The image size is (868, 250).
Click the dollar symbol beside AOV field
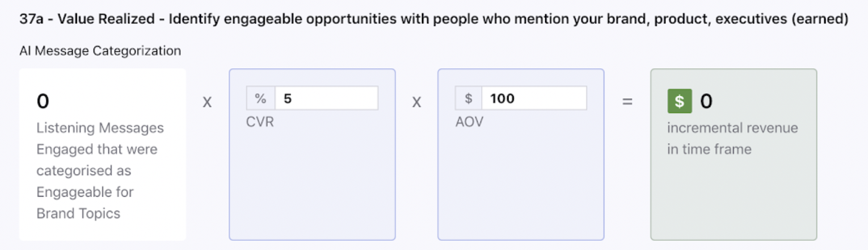click(x=469, y=98)
